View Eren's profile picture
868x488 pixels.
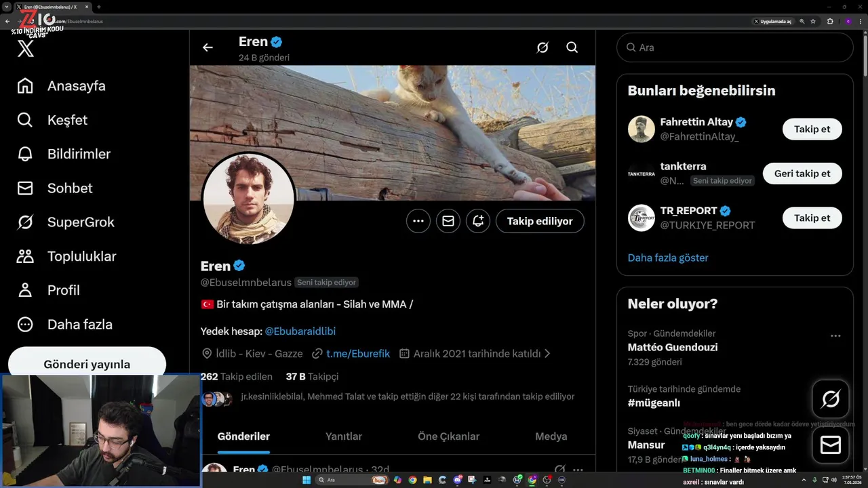[248, 199]
